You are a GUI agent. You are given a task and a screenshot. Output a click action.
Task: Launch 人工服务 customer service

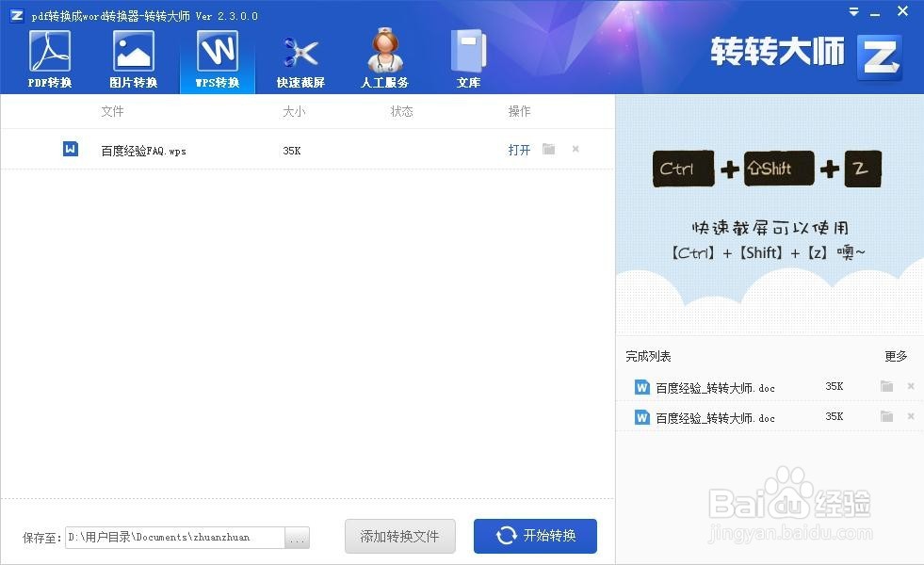click(x=384, y=55)
